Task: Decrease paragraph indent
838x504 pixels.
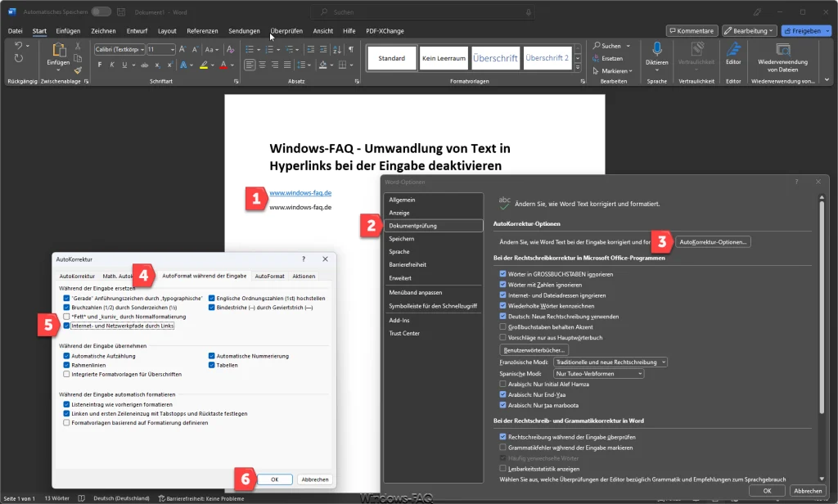Action: [x=310, y=49]
